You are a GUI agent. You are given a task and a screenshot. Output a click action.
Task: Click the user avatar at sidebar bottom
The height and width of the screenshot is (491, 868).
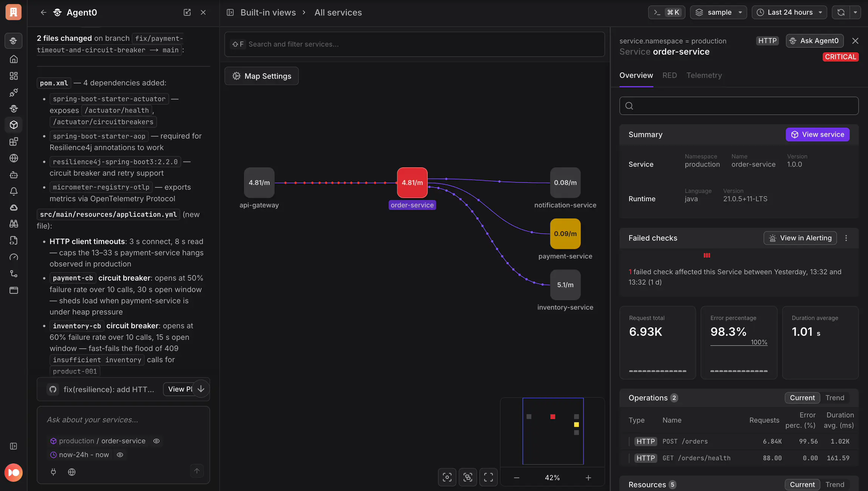14,472
